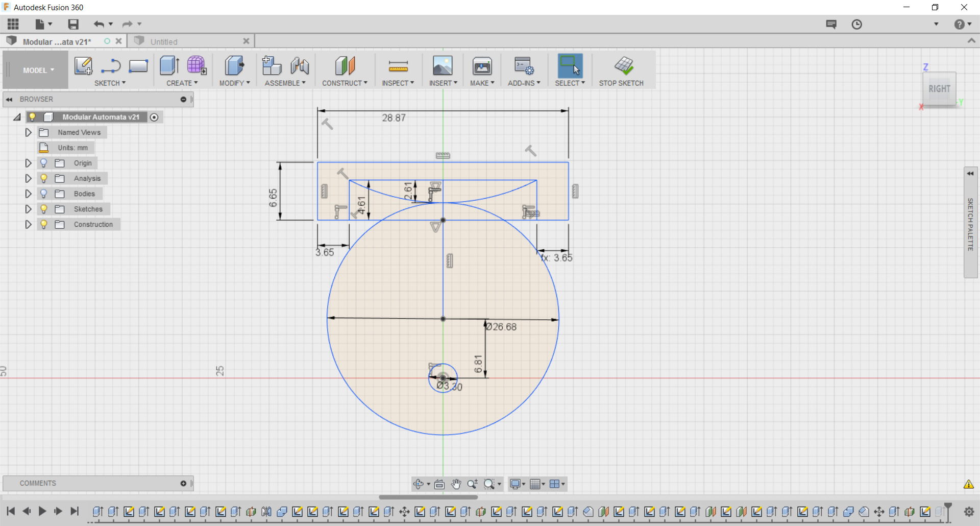Click the Save icon
Screen dimensions: 980x526
pos(73,24)
